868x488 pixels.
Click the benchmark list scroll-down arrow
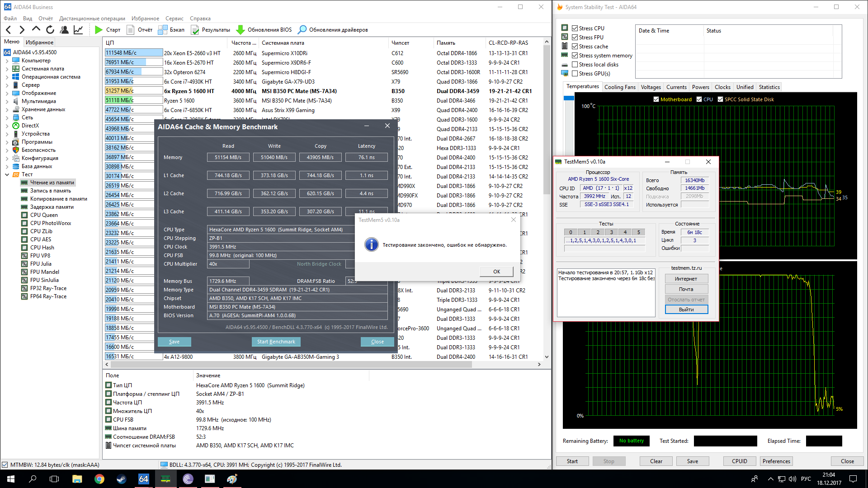[x=547, y=357]
